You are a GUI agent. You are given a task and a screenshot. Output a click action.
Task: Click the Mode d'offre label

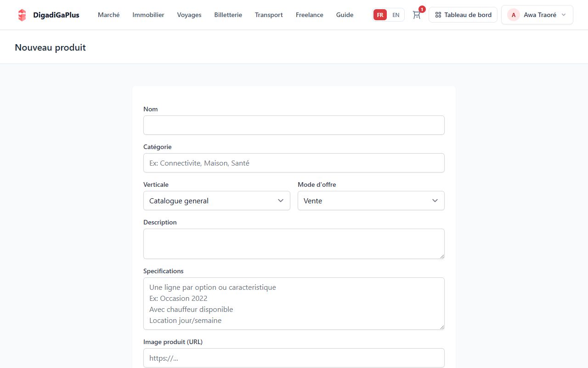317,184
